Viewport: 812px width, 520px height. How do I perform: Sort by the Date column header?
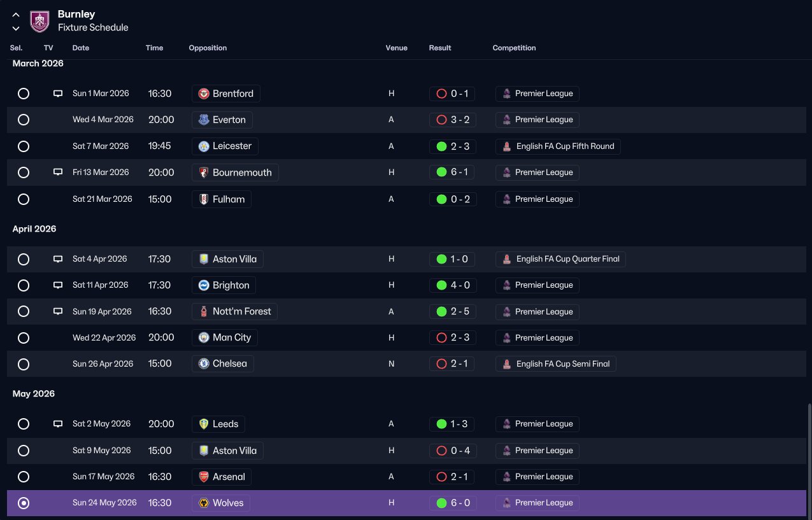coord(81,48)
